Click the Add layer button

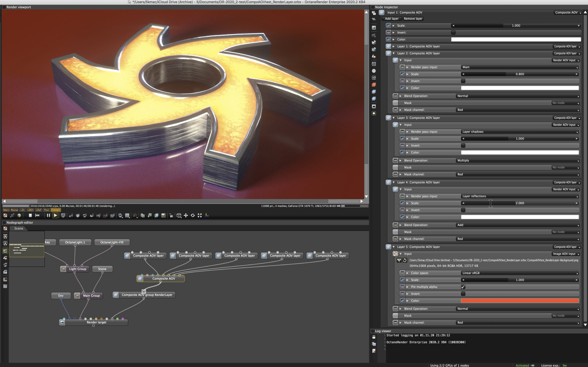pos(391,19)
